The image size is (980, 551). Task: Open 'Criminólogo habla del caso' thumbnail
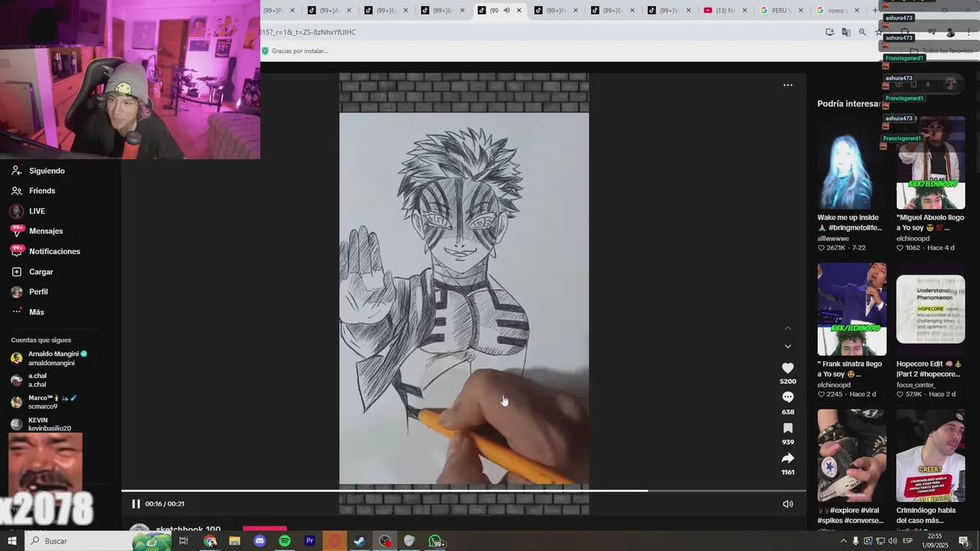click(930, 455)
